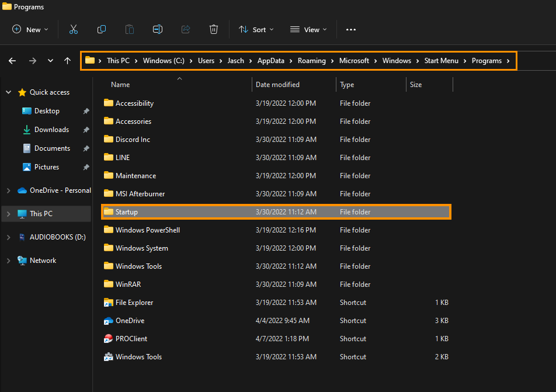Click the Documents pin icon
Viewport: 556px width, 392px height.
pyautogui.click(x=86, y=148)
